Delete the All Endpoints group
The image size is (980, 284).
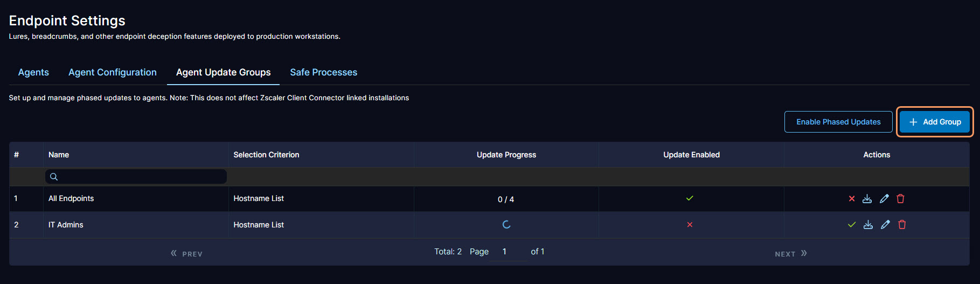[x=900, y=199]
